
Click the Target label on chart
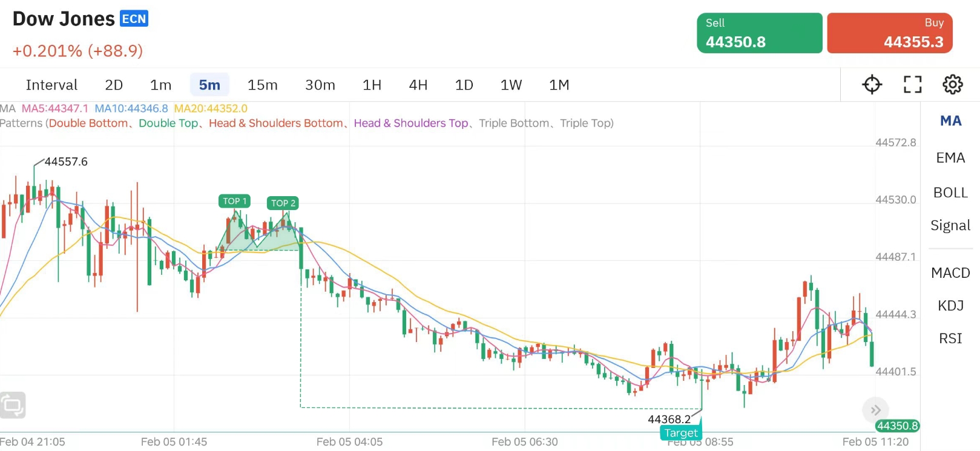click(681, 433)
